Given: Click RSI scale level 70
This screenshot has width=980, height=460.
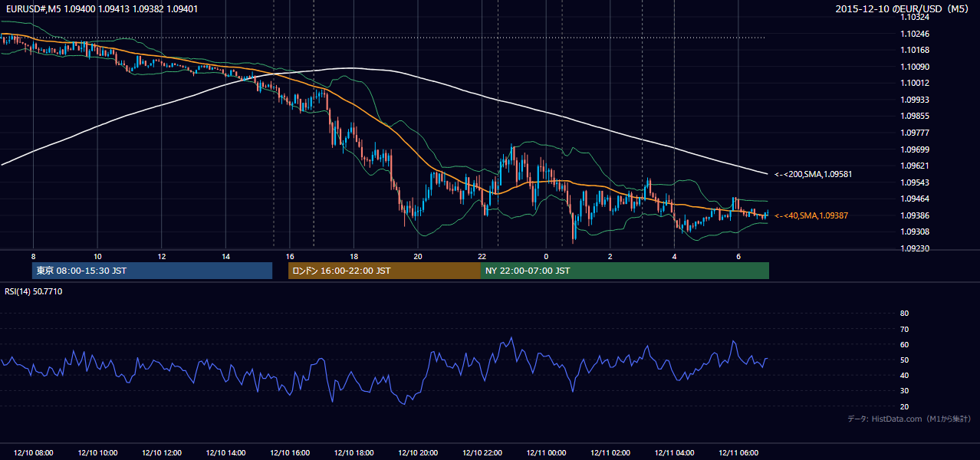Looking at the screenshot, I should click(904, 329).
